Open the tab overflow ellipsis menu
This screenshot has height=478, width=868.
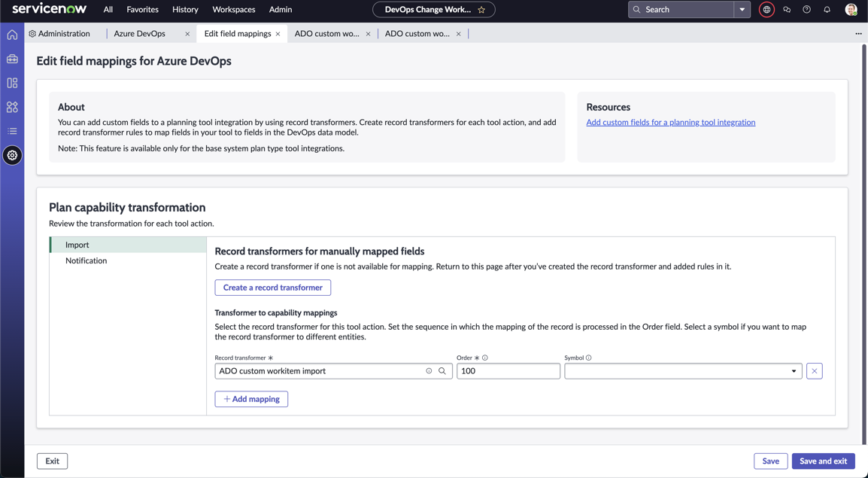click(858, 34)
